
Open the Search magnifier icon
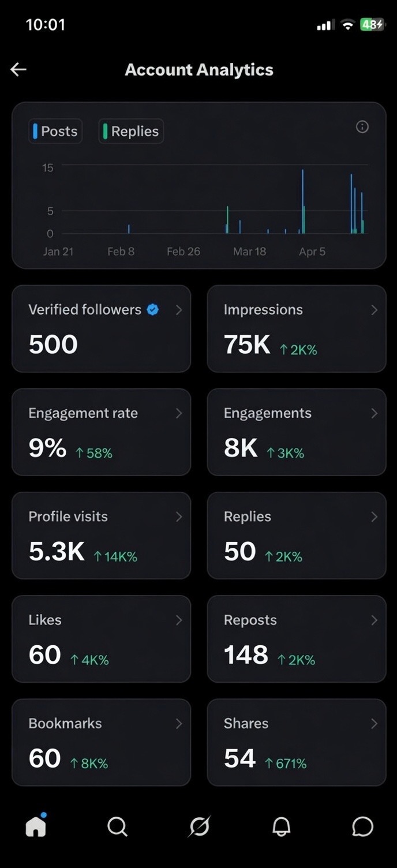(117, 827)
